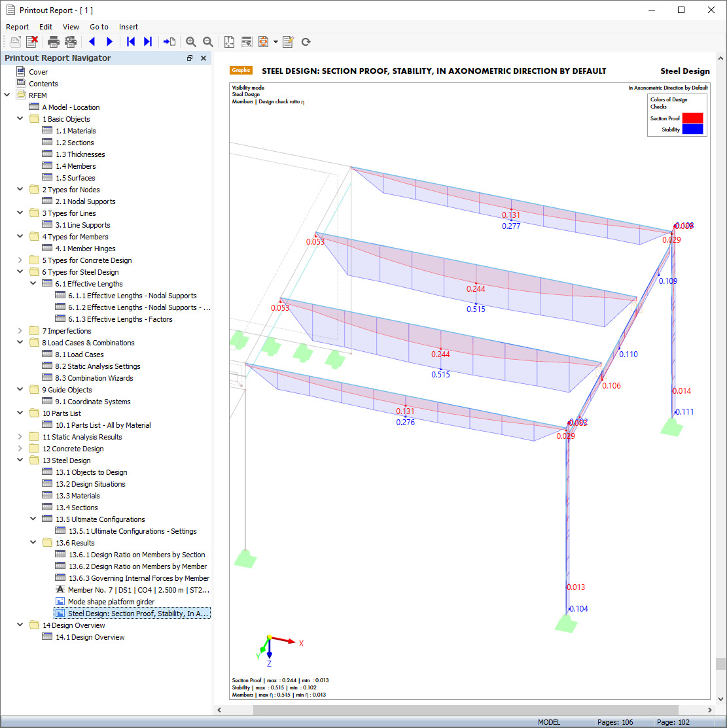Screen dimensions: 727x728
Task: Select the Contents item
Action: (x=43, y=84)
